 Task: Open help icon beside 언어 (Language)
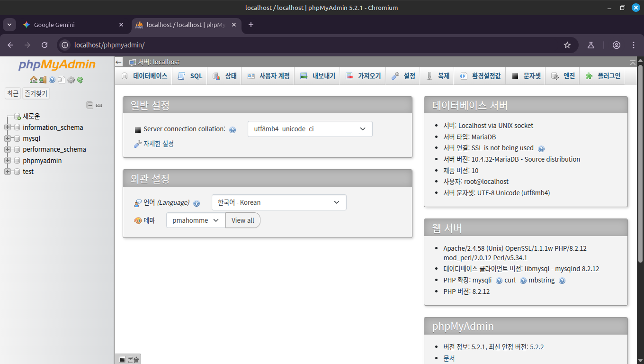click(197, 203)
